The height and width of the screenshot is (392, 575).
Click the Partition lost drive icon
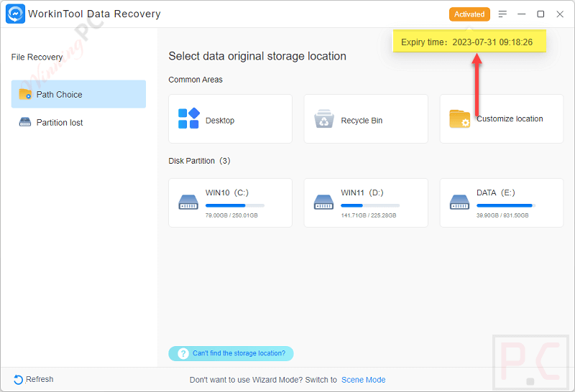pyautogui.click(x=25, y=122)
